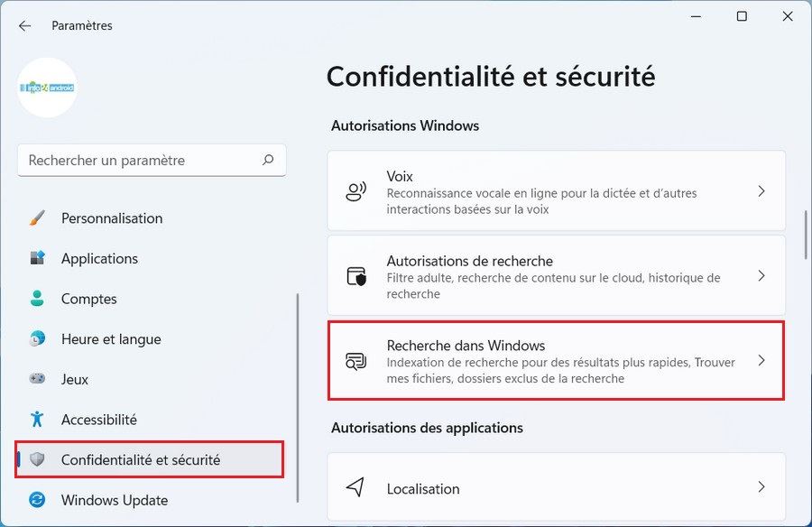Open the Localisation settings chevron
This screenshot has height=527, width=812.
click(762, 487)
